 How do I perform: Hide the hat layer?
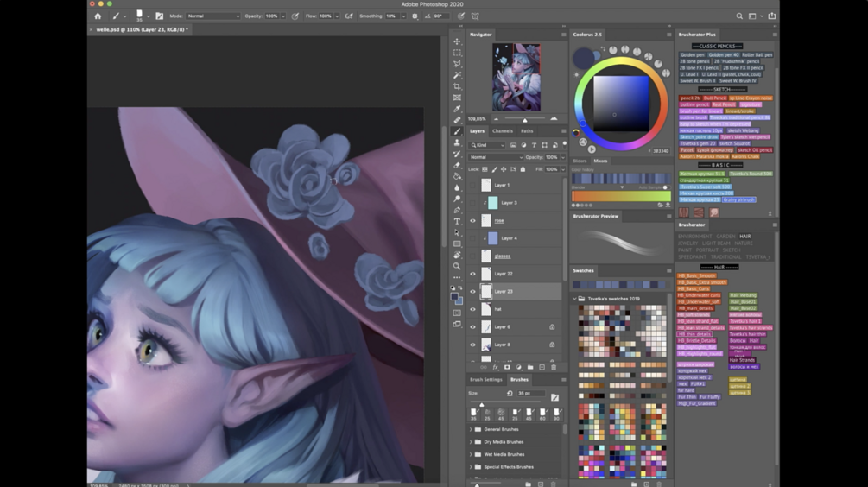click(472, 309)
